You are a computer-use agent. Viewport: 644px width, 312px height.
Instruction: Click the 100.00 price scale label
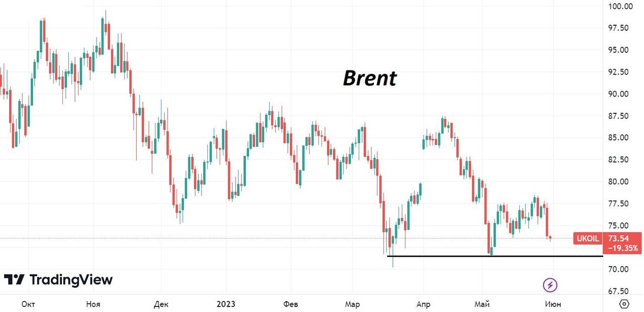pos(620,7)
